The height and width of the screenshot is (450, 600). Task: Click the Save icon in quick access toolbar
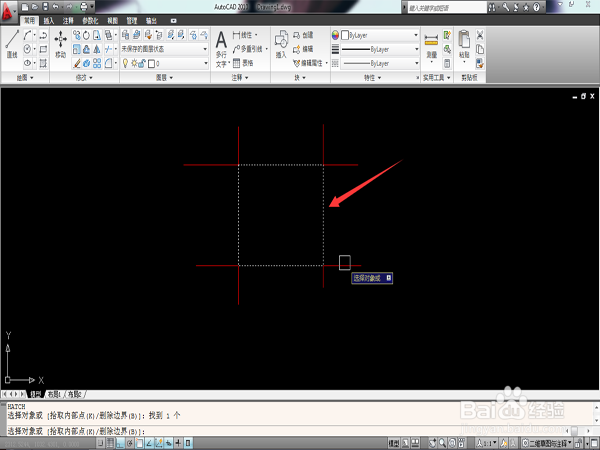[x=45, y=7]
